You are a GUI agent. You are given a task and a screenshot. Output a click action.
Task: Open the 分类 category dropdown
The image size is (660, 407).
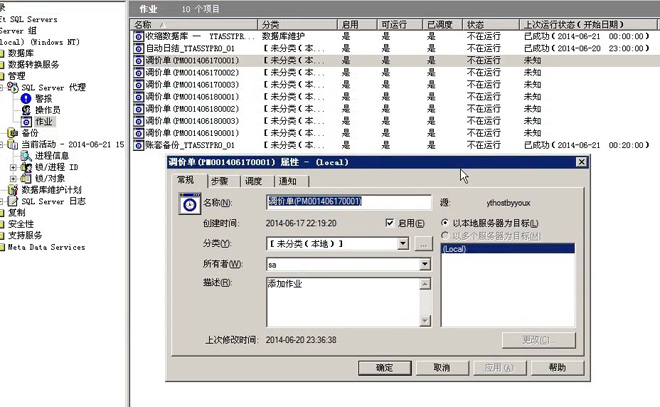tap(403, 243)
